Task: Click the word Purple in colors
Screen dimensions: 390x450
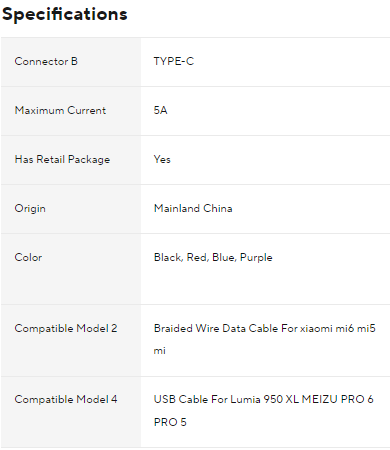Action: pos(256,258)
